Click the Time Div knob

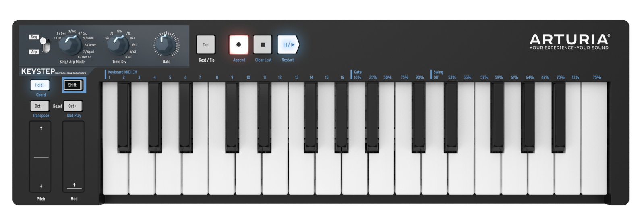[x=118, y=45]
